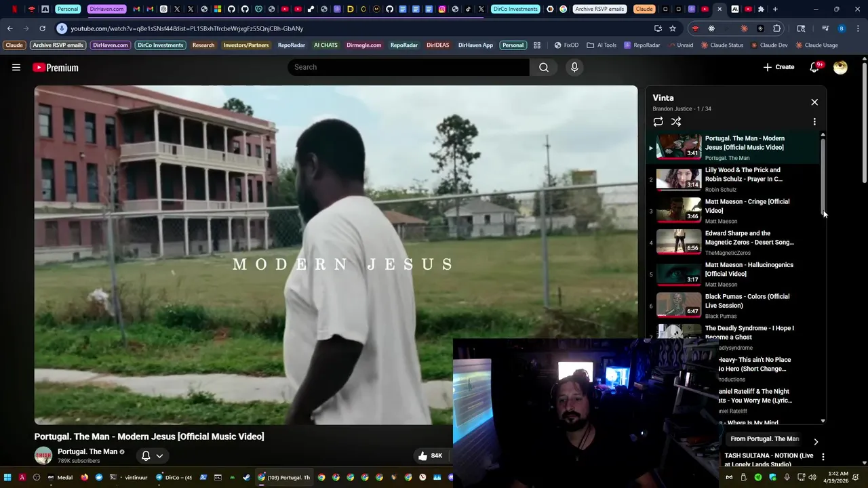Select currently playing Portugal. The Man item
Screen dimensions: 868x488
tap(732, 148)
